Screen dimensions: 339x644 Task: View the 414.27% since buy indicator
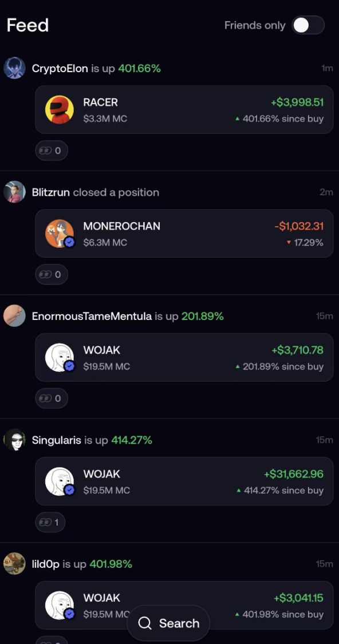click(x=282, y=491)
